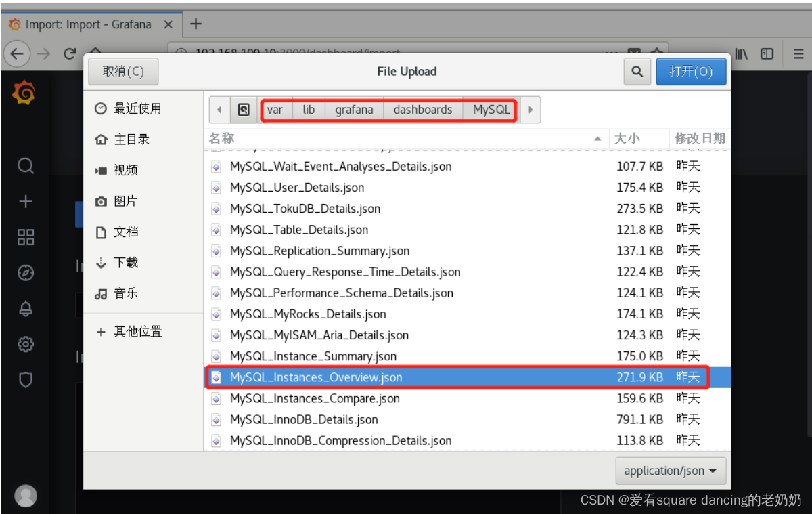Select MySQL_Instances_Overview.json file

pyautogui.click(x=468, y=377)
